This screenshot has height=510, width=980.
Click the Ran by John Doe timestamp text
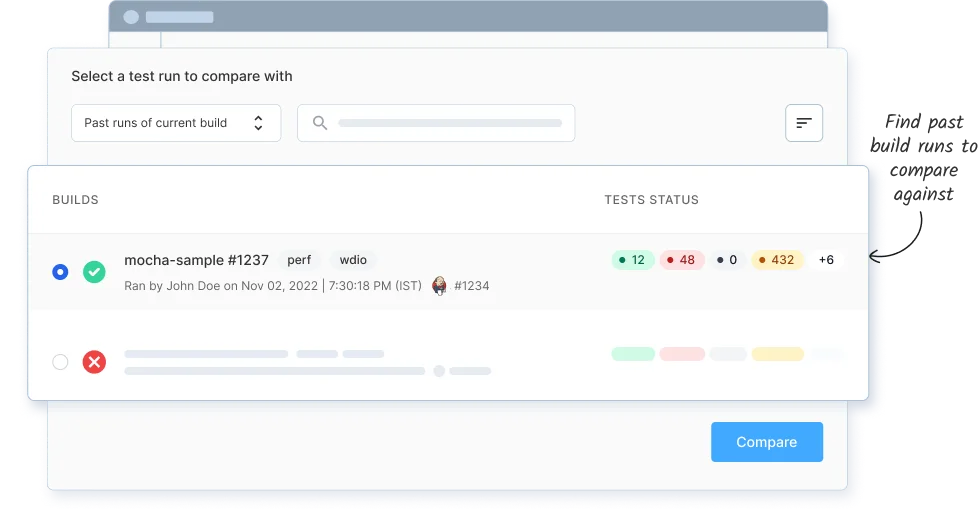click(x=273, y=286)
